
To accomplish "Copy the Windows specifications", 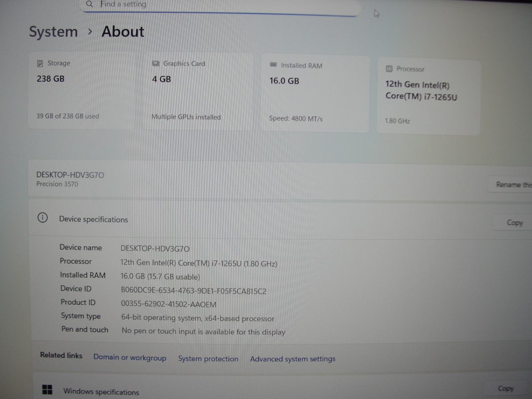I will pyautogui.click(x=505, y=388).
